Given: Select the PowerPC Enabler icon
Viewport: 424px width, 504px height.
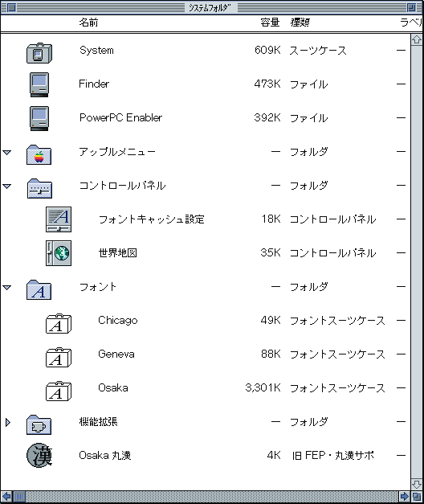Looking at the screenshot, I should click(x=39, y=118).
